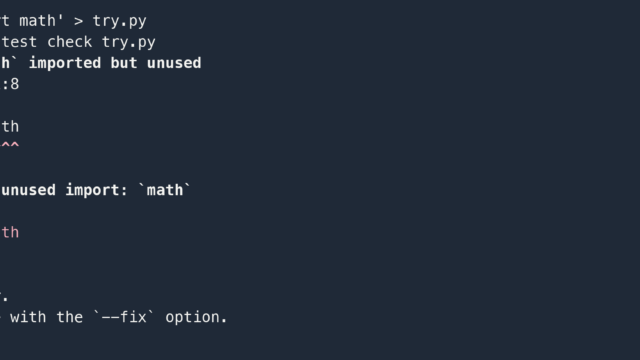Click 'try.py' after the check command
Screen dimensions: 640x360
129,42
